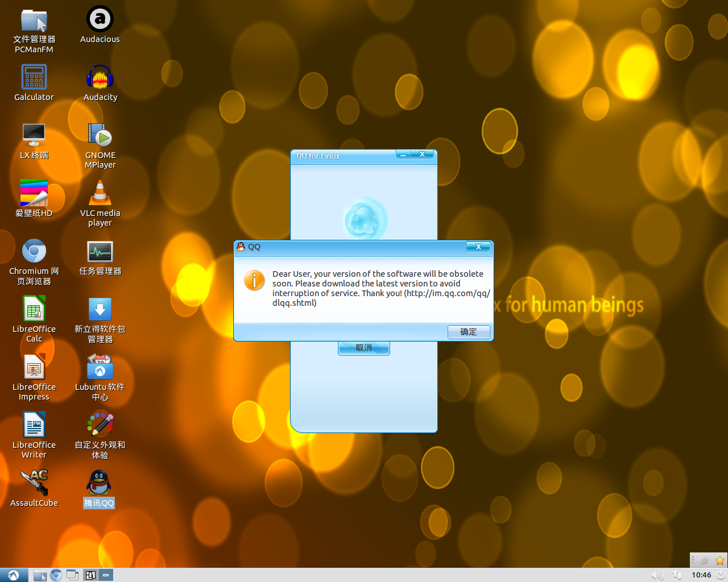Open the LX终端 terminal icon
The width and height of the screenshot is (728, 582).
click(34, 135)
